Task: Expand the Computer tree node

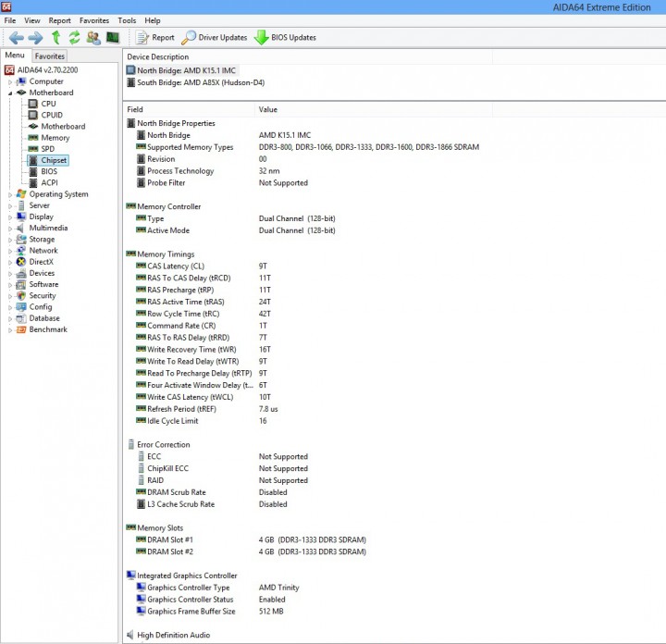Action: (x=10, y=81)
